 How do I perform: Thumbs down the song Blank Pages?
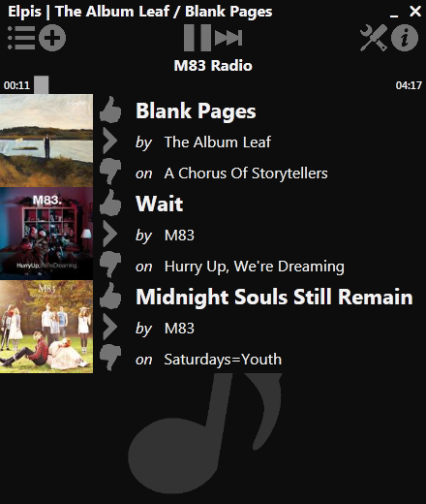(x=110, y=172)
